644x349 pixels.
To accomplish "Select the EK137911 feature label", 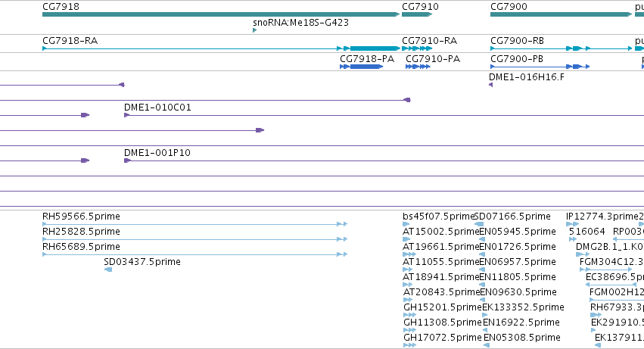I will pyautogui.click(x=619, y=338).
